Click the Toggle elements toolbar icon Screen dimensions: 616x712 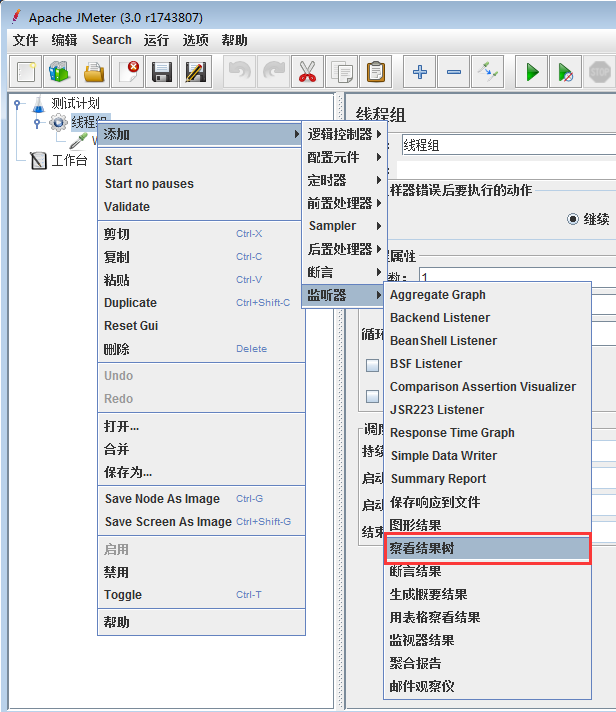[x=488, y=72]
